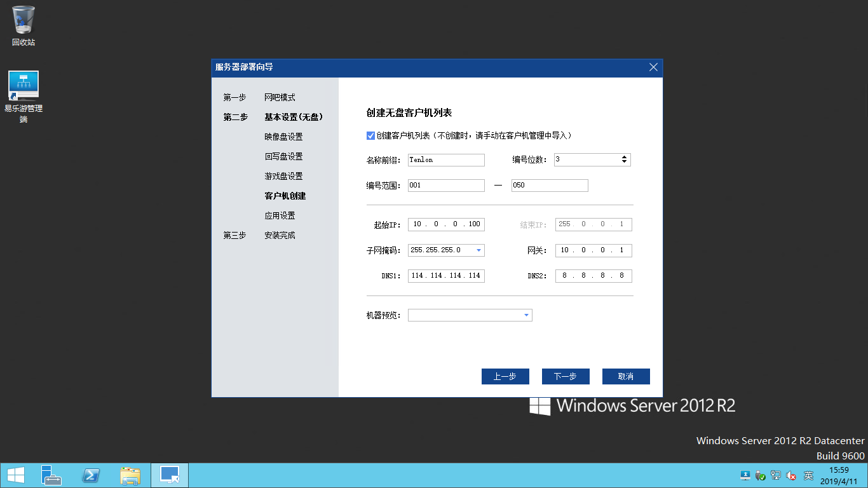Click the 创建无盘客户机列表 heading
The height and width of the screenshot is (488, 868).
tap(409, 113)
